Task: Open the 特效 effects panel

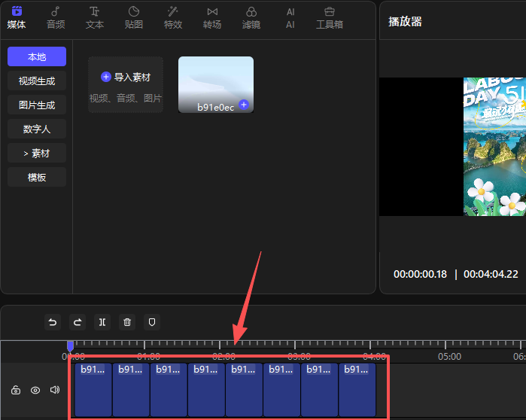Action: click(173, 18)
